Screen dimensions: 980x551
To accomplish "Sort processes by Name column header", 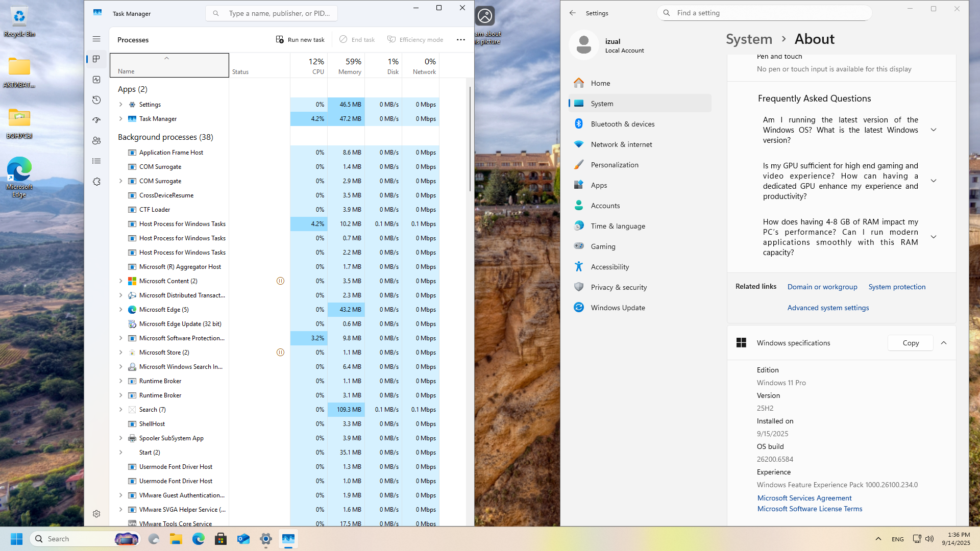I will tap(169, 65).
